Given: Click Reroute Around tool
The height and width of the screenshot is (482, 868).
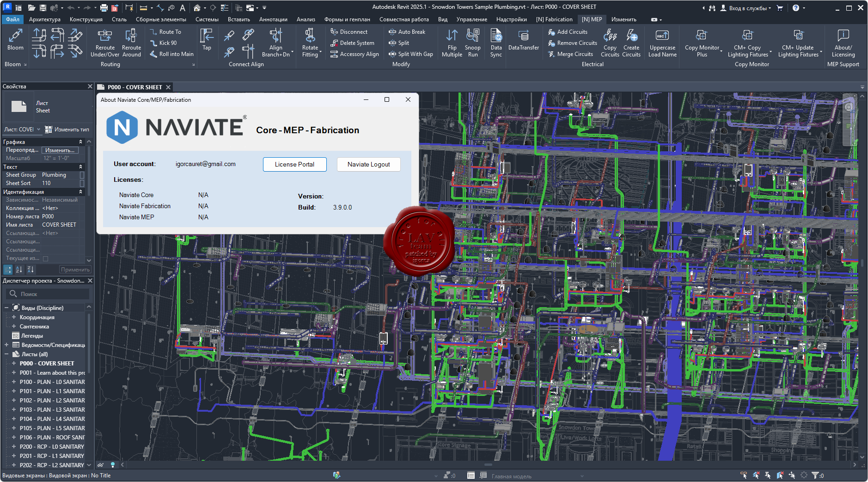Looking at the screenshot, I should pyautogui.click(x=132, y=43).
